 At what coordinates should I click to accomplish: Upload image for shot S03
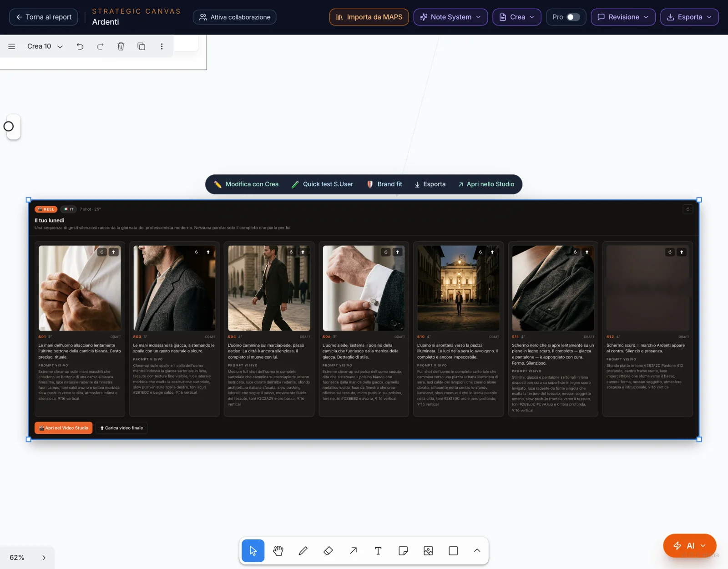pos(208,252)
